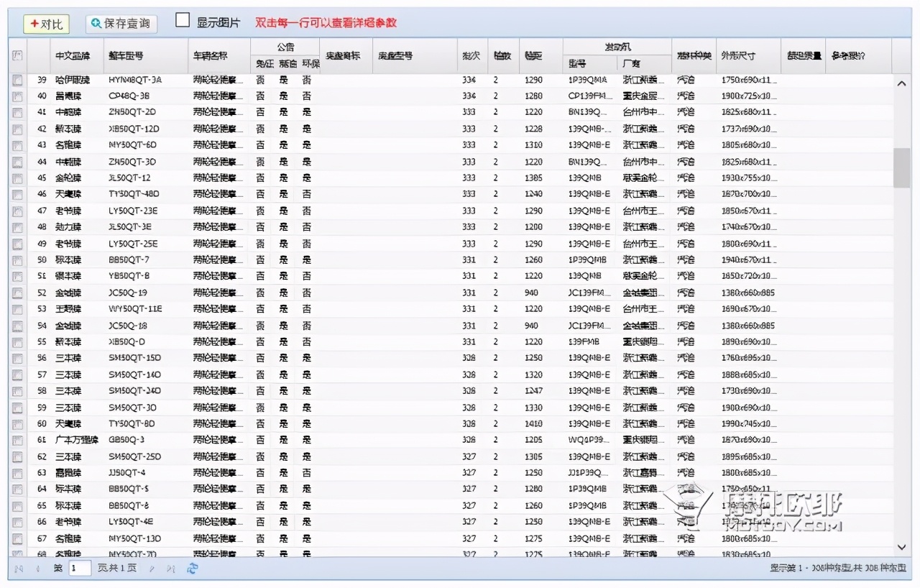Click the 整备质量 column header
The image size is (920, 588).
click(804, 56)
